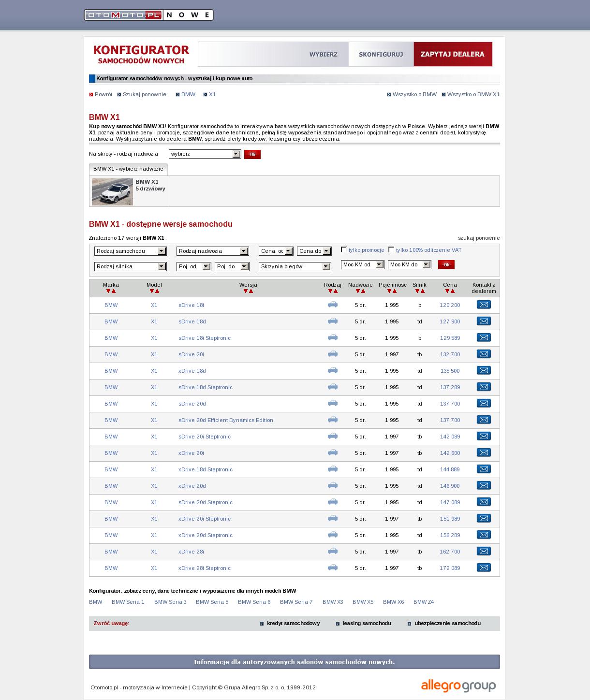Sort Rodzaj column ascending arrow
The width and height of the screenshot is (590, 700).
[x=336, y=291]
